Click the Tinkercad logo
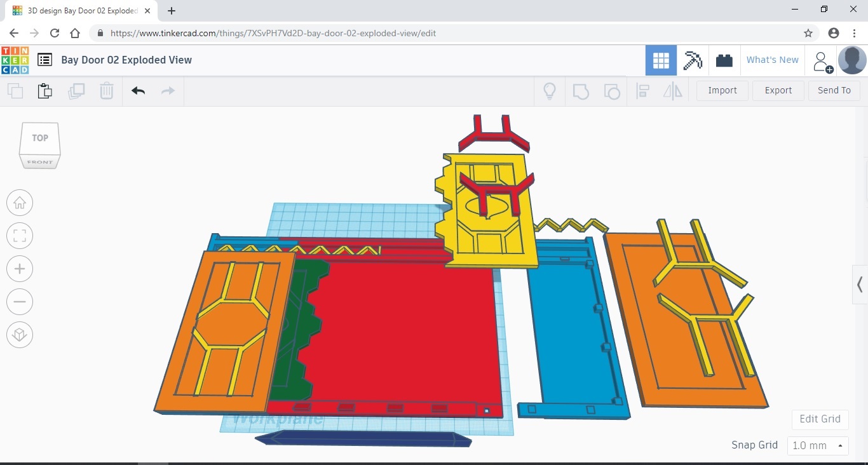This screenshot has width=868, height=465. click(15, 60)
